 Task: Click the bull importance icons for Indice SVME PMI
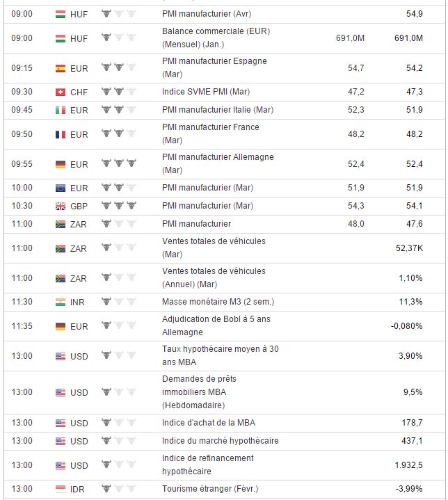click(118, 92)
